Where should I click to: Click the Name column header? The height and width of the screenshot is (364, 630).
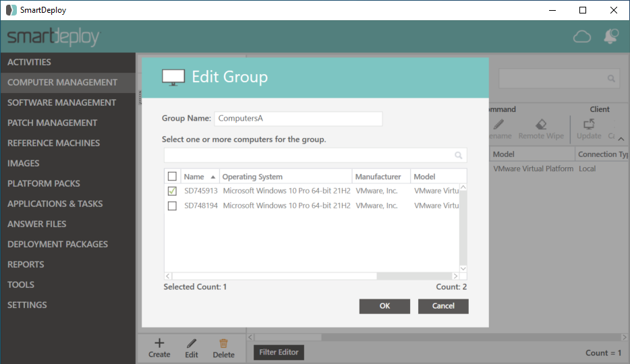[x=200, y=177]
